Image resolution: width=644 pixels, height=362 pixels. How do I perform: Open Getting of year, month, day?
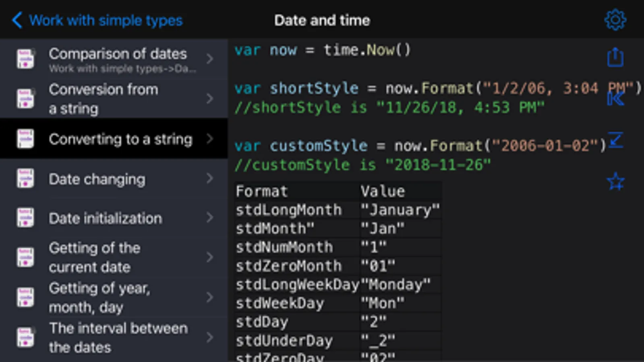[99, 298]
